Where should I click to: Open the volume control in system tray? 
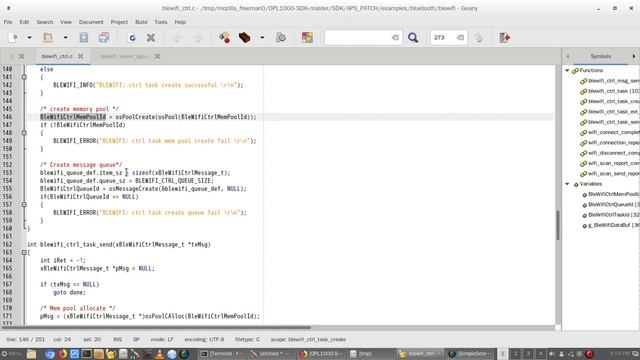[552, 354]
